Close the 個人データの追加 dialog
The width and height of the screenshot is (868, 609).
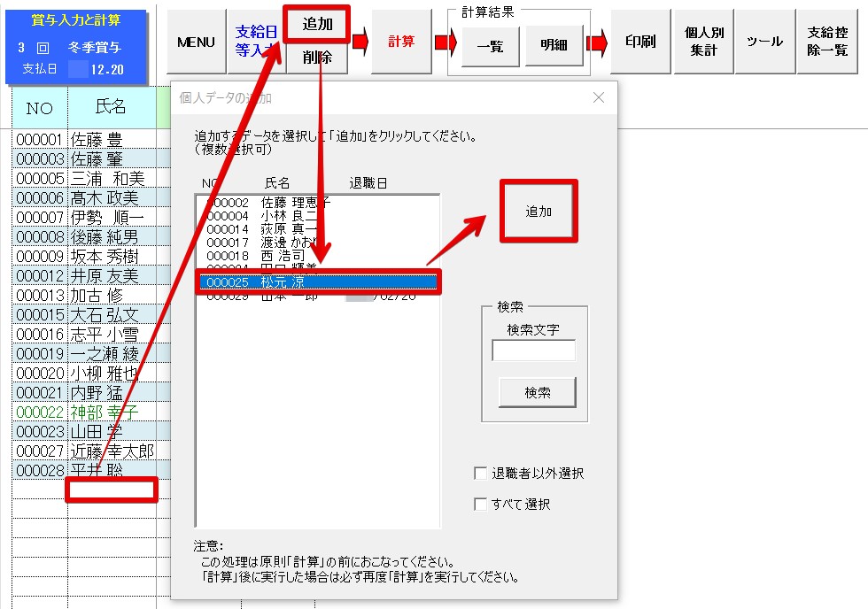point(598,98)
